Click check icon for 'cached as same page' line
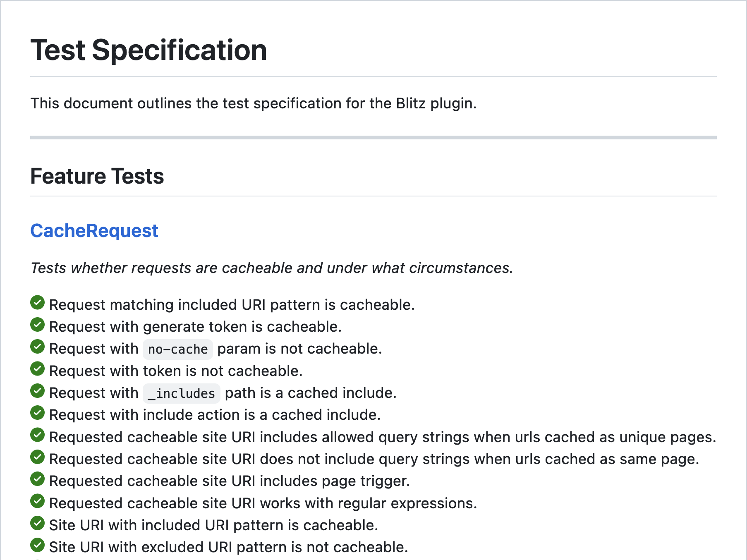The image size is (747, 560). [x=37, y=457]
